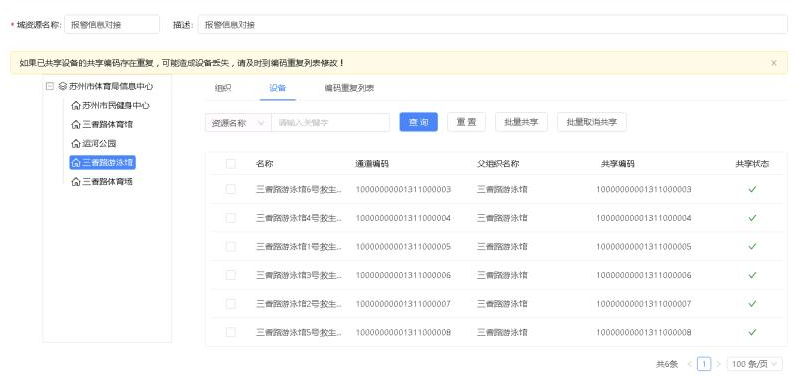Click device name 三香路游泳馆5号救生
794x379 pixels.
pyautogui.click(x=299, y=332)
